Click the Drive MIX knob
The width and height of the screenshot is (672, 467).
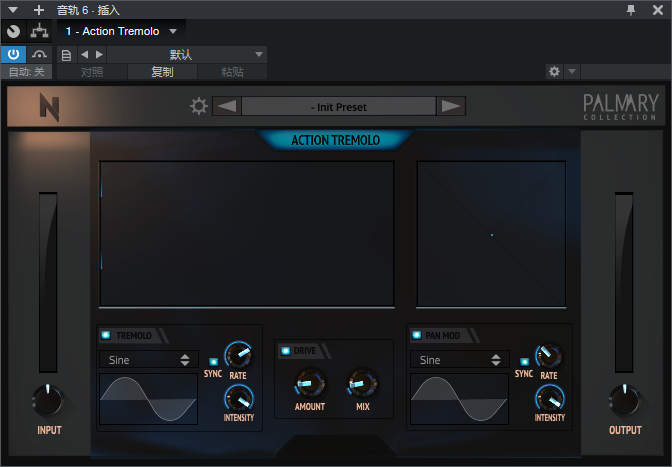click(363, 383)
